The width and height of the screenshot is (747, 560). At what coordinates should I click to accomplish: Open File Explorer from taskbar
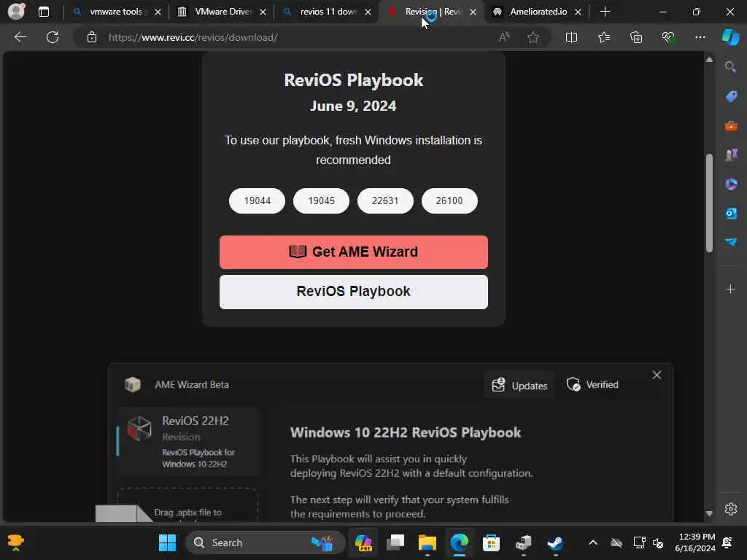(x=427, y=542)
